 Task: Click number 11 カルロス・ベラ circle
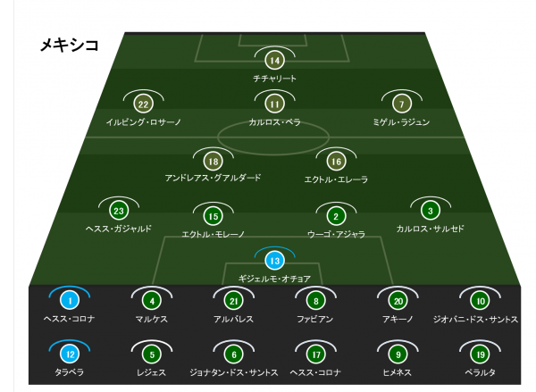point(274,104)
